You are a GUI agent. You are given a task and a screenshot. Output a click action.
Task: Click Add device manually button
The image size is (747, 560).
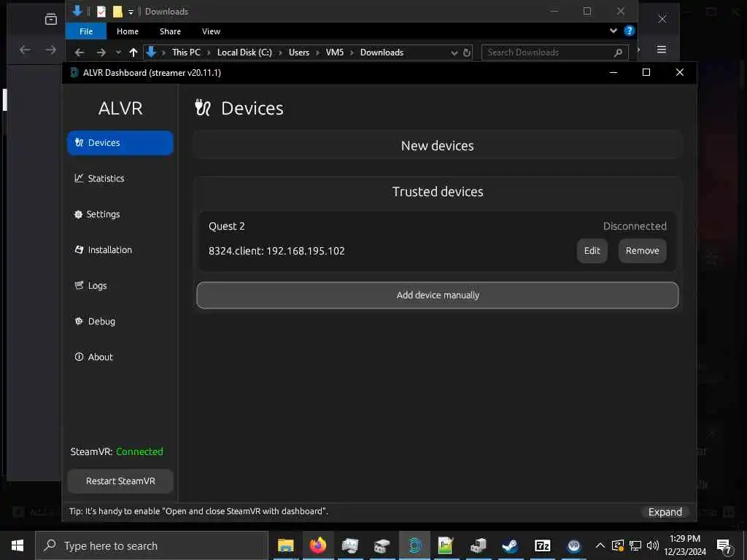point(438,295)
